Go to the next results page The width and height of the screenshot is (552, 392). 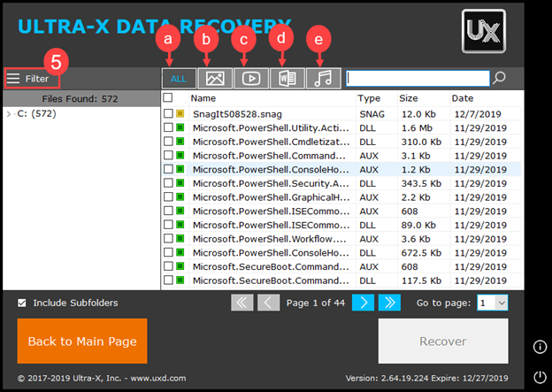tap(363, 303)
